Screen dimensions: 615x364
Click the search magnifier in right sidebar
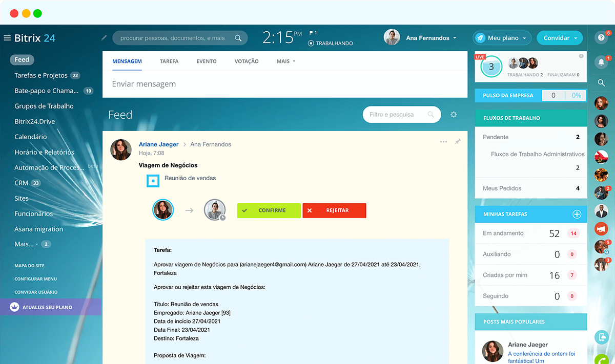point(601,83)
